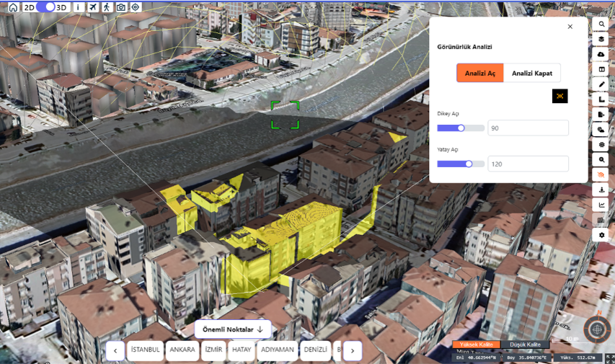
Task: Close the Görünürlük Analizi panel
Action: pyautogui.click(x=570, y=27)
